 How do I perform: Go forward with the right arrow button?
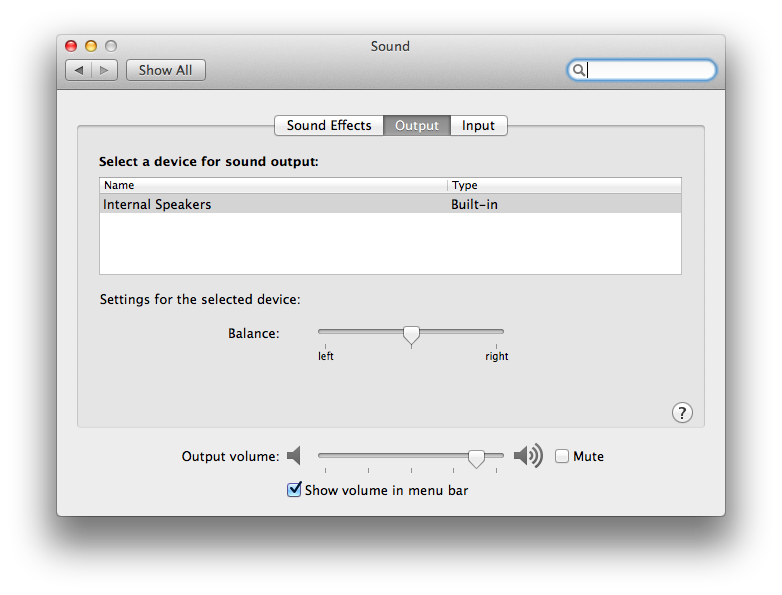point(105,70)
